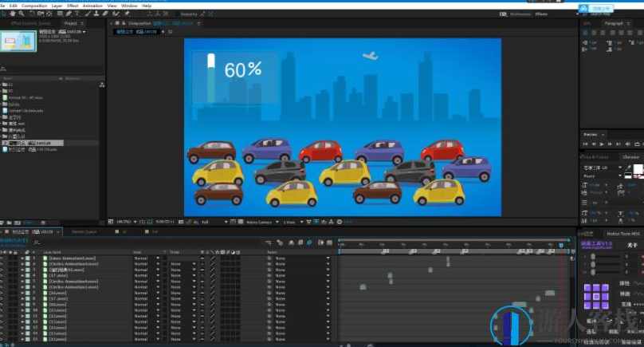Switch to the Paragraph panel tab
The width and height of the screenshot is (644, 347).
click(x=614, y=23)
